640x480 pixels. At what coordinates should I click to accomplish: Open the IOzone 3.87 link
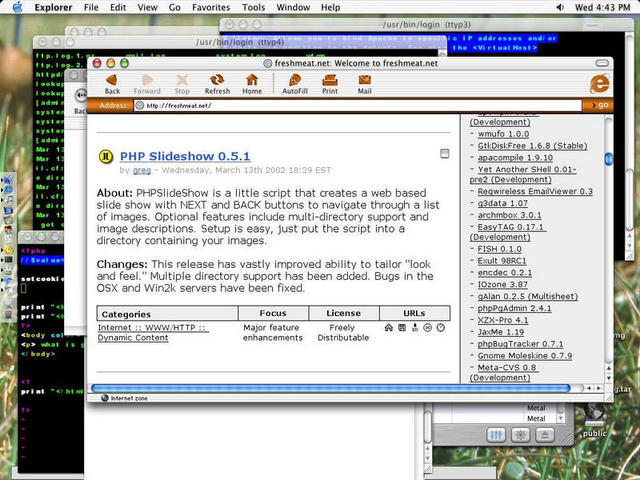tap(502, 284)
